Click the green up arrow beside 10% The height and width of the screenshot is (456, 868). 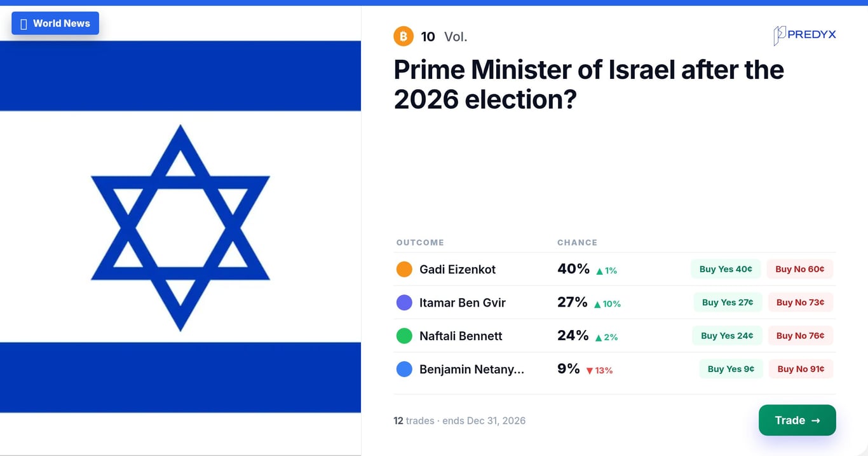coord(597,305)
